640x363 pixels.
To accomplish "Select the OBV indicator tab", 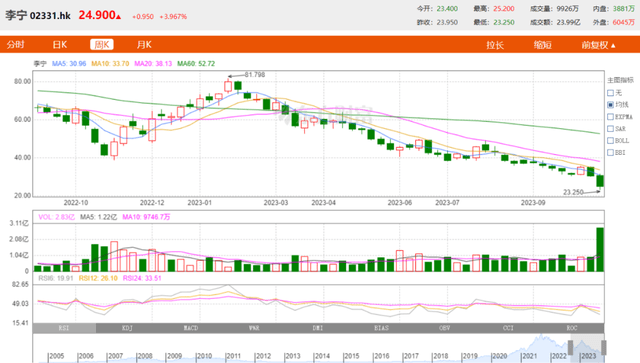I will tap(444, 328).
